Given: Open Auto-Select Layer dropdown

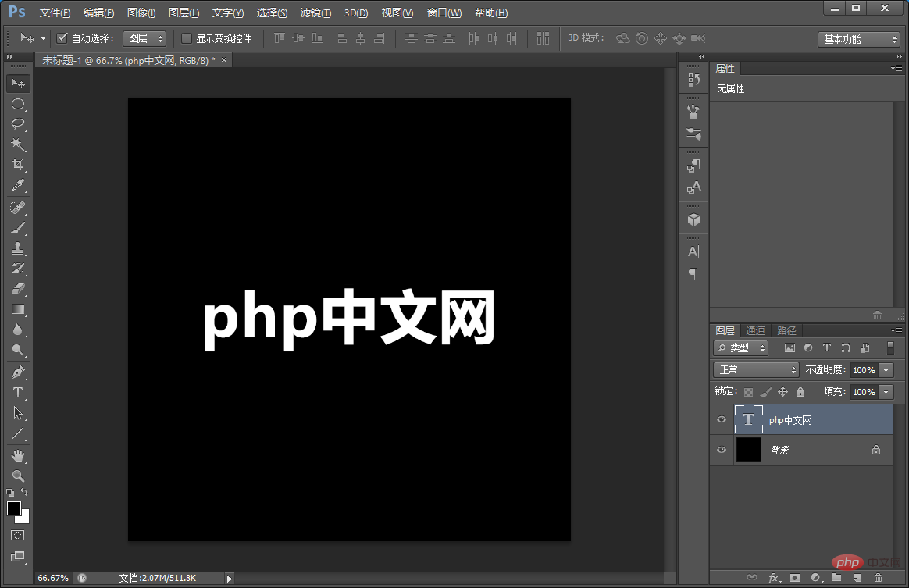Looking at the screenshot, I should tap(145, 38).
